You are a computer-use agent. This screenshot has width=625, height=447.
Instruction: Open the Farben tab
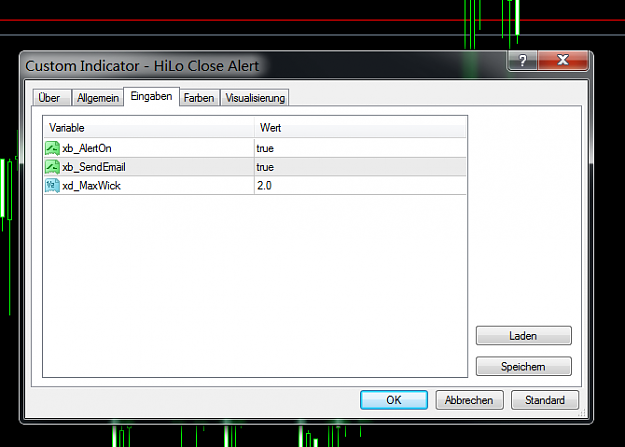[199, 98]
